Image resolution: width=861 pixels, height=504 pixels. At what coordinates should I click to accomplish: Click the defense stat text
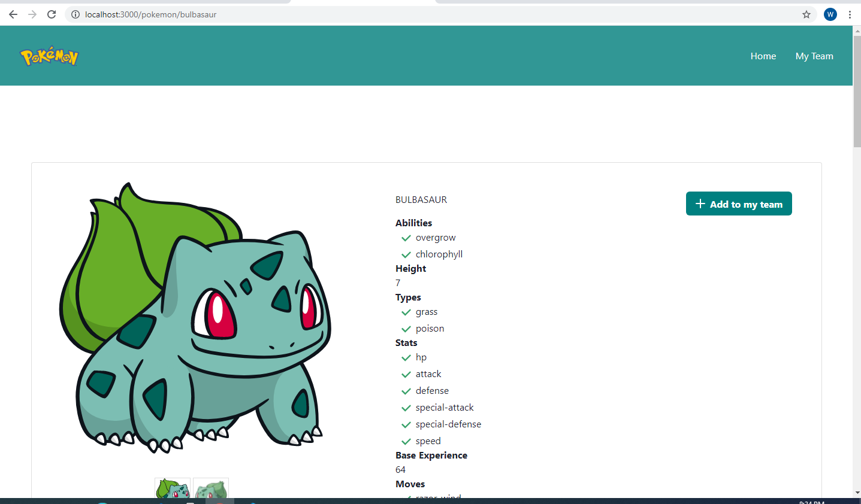432,391
